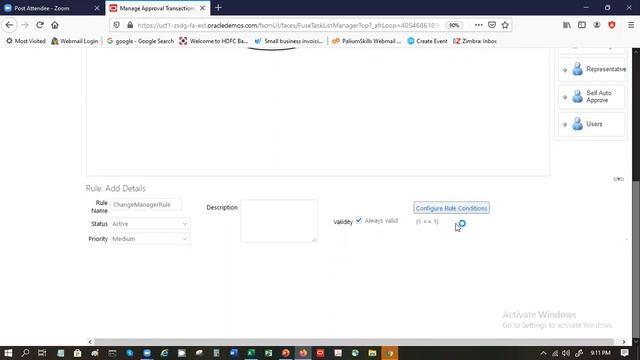The image size is (640, 360).
Task: Open google - Google Search bookmark
Action: click(140, 41)
